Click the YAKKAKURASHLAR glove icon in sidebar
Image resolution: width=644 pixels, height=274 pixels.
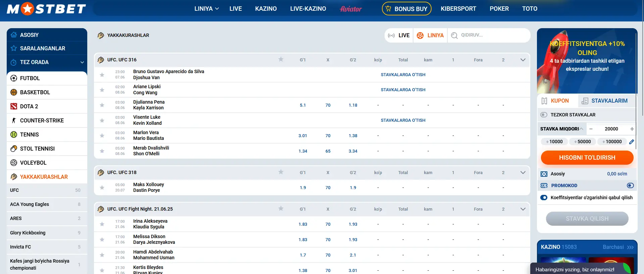tap(14, 177)
